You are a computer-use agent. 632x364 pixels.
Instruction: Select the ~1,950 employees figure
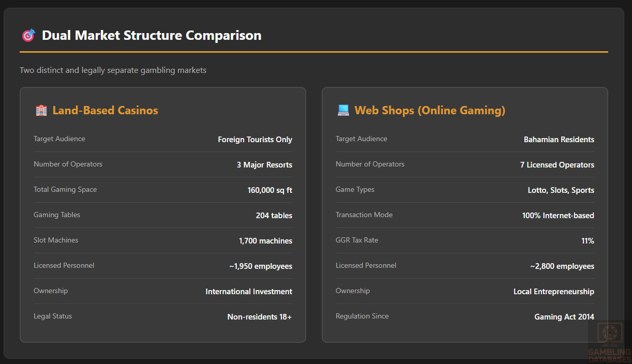coord(261,266)
